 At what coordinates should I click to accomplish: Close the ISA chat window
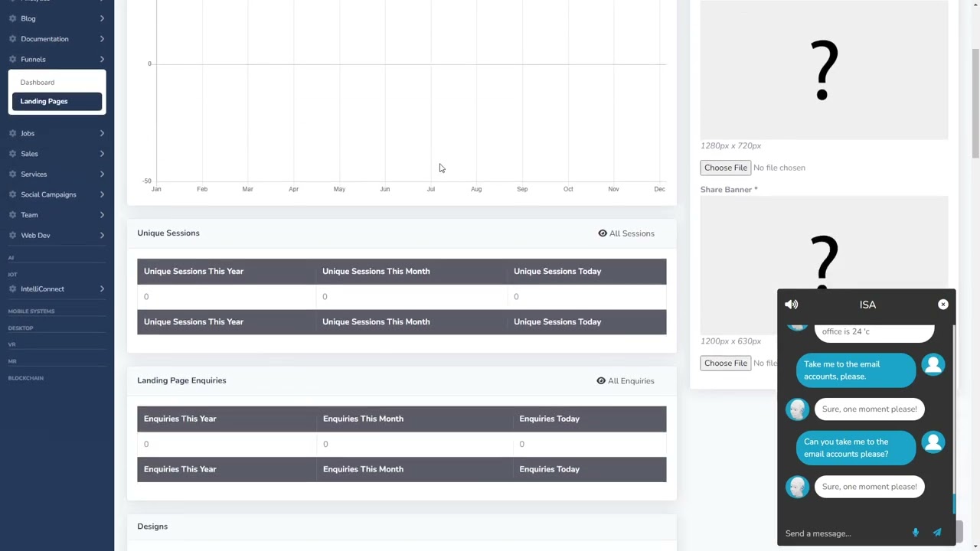(x=942, y=305)
